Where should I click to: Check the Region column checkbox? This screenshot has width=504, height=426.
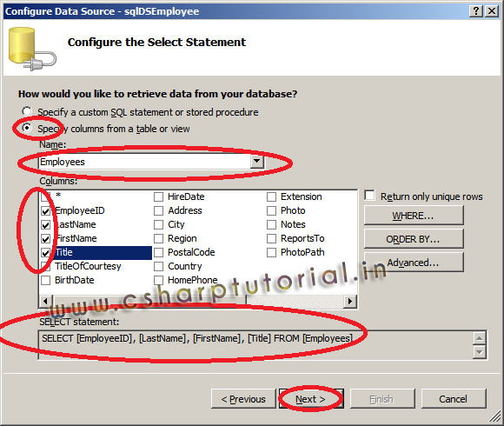(x=158, y=238)
